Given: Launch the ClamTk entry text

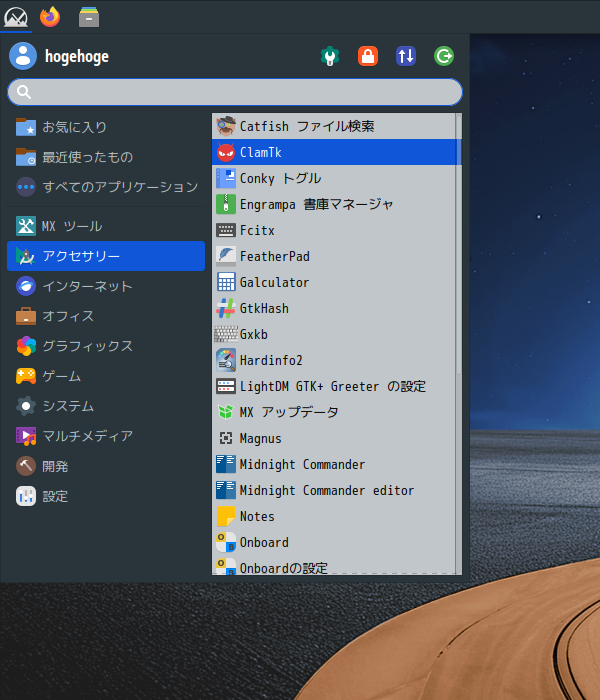Looking at the screenshot, I should [x=261, y=152].
